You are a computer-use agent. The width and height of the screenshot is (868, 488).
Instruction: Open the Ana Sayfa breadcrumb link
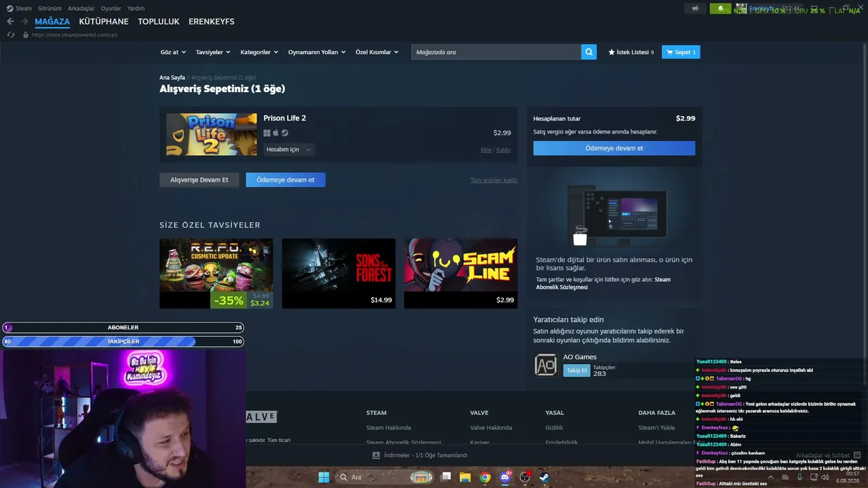[x=172, y=78]
